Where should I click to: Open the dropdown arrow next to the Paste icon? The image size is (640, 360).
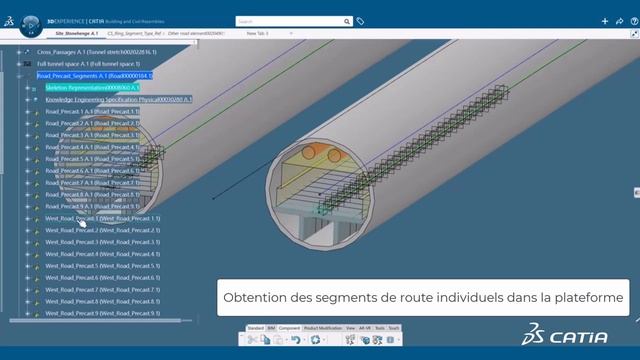click(x=286, y=340)
